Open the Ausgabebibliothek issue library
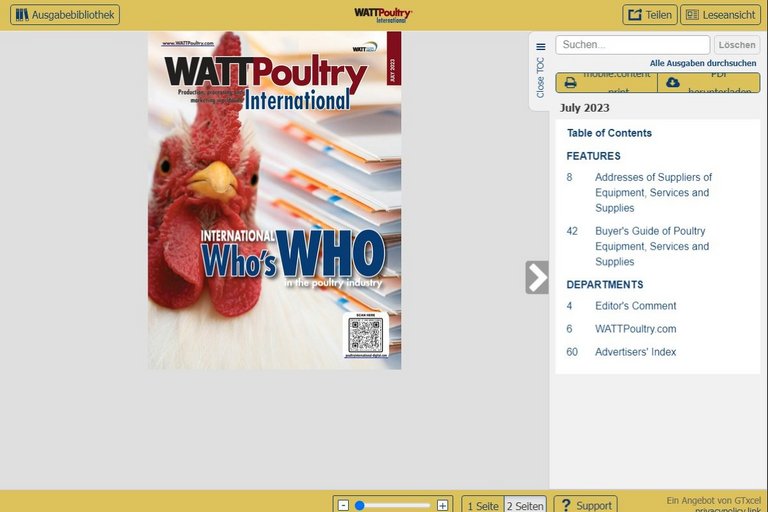This screenshot has height=512, width=768. point(65,15)
